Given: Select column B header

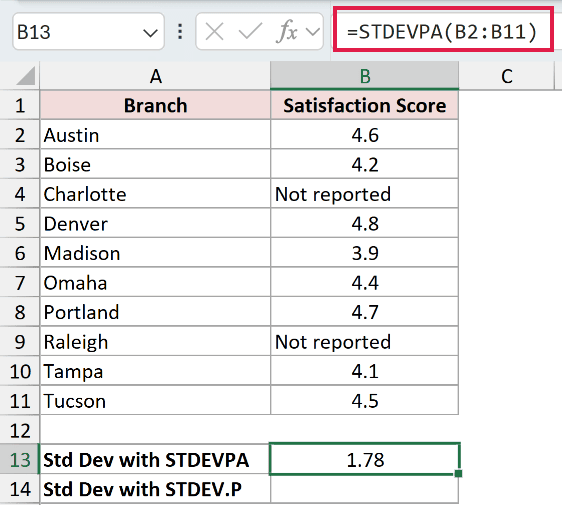Looking at the screenshot, I should [x=365, y=76].
